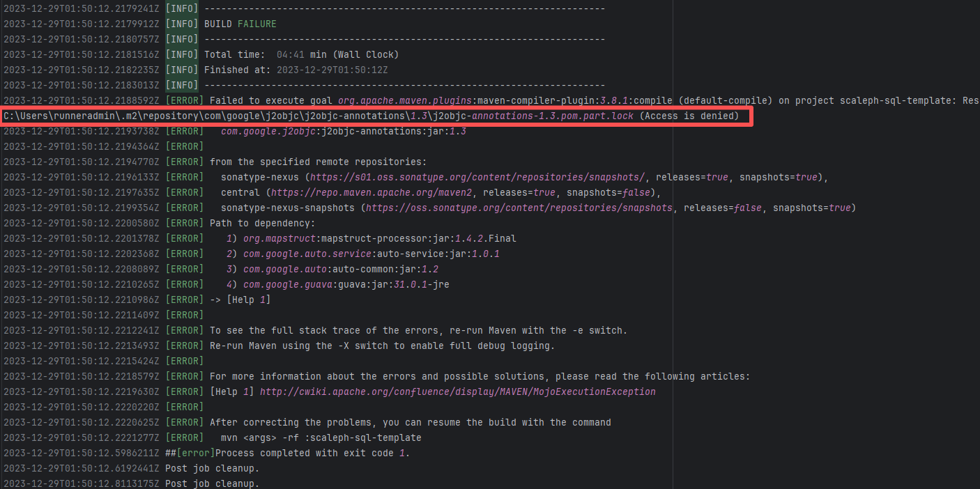Click the 'mvn <args> -rf :scaleph-sql-template' command
This screenshot has width=980, height=489.
(321, 437)
